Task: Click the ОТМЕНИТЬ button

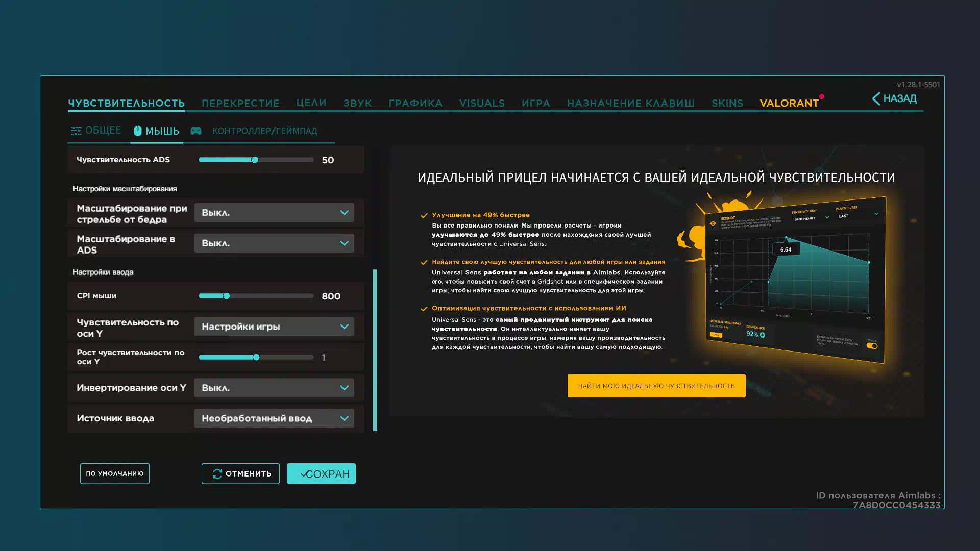Action: pyautogui.click(x=240, y=474)
